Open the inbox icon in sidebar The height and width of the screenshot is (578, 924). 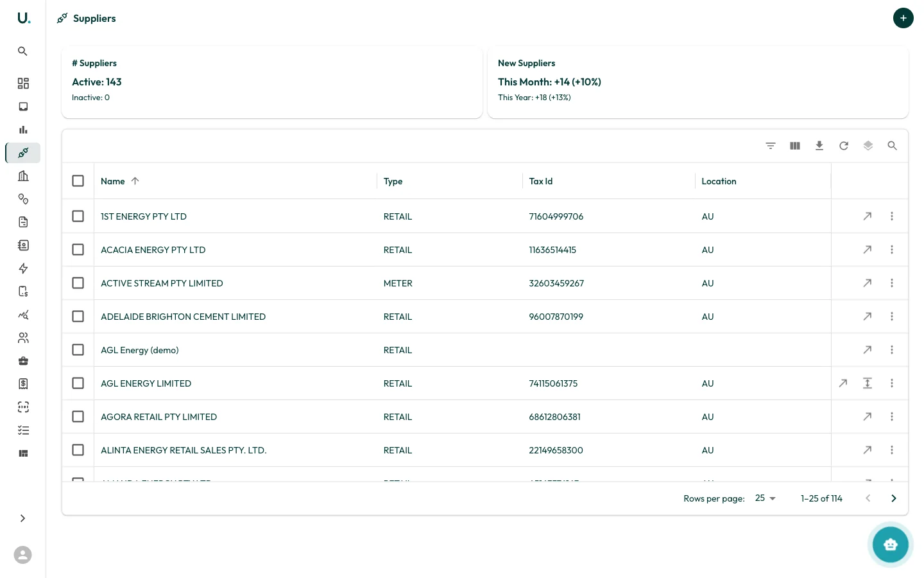pyautogui.click(x=23, y=107)
